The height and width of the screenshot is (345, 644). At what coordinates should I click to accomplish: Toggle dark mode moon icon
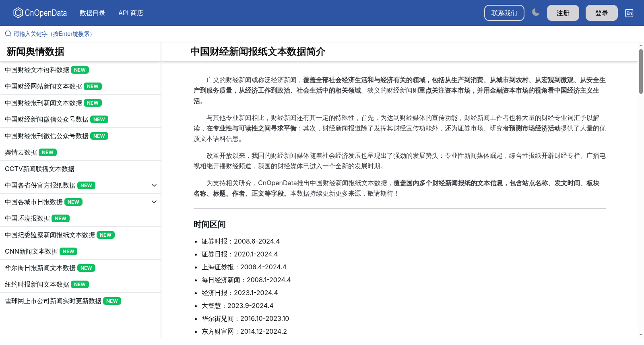click(x=535, y=12)
